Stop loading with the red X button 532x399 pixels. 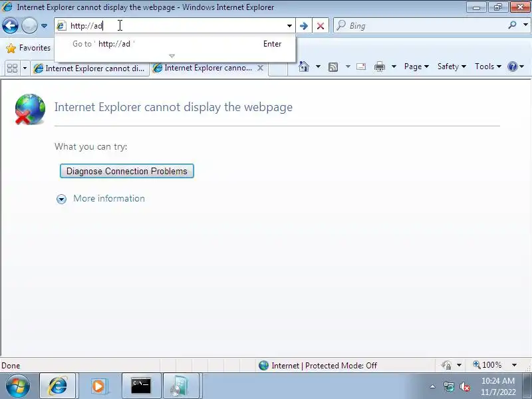coord(321,26)
